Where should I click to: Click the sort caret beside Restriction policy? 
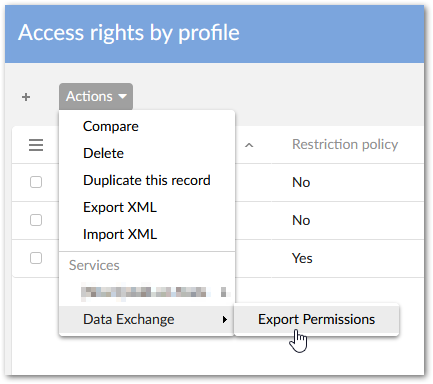pos(249,145)
